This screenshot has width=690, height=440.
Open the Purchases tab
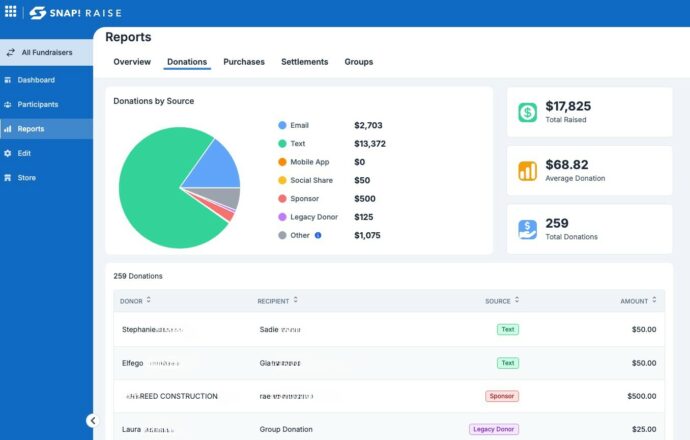click(244, 62)
